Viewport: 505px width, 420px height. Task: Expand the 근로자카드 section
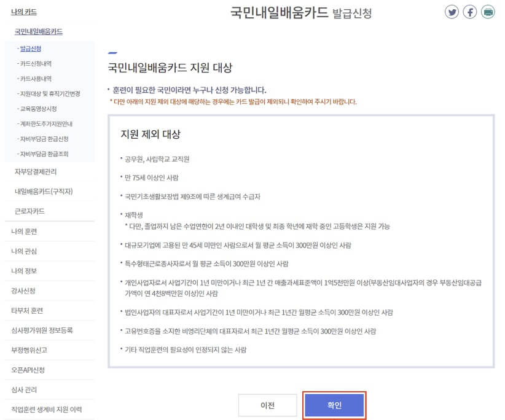pos(29,212)
